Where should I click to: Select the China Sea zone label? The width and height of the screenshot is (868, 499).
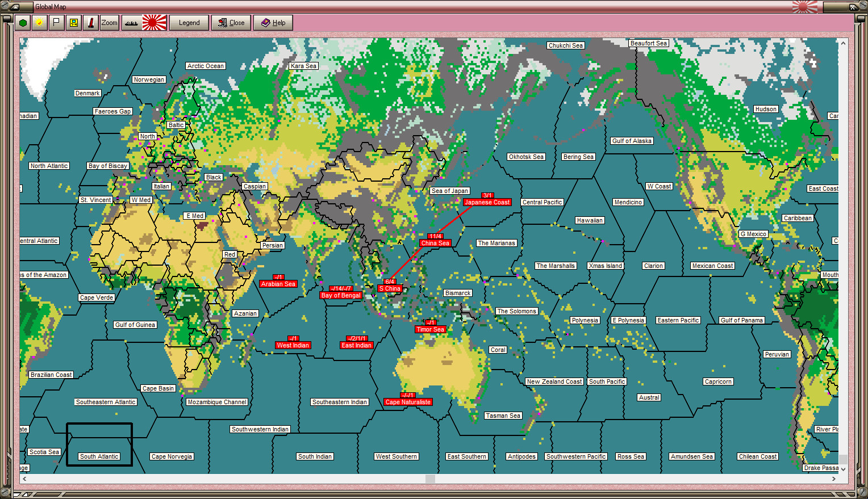click(435, 243)
